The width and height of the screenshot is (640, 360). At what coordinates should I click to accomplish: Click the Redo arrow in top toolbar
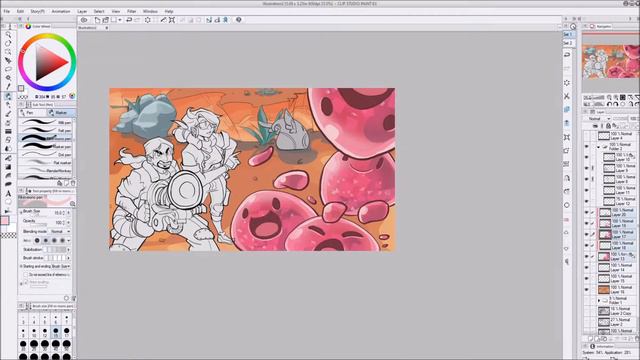pos(138,20)
